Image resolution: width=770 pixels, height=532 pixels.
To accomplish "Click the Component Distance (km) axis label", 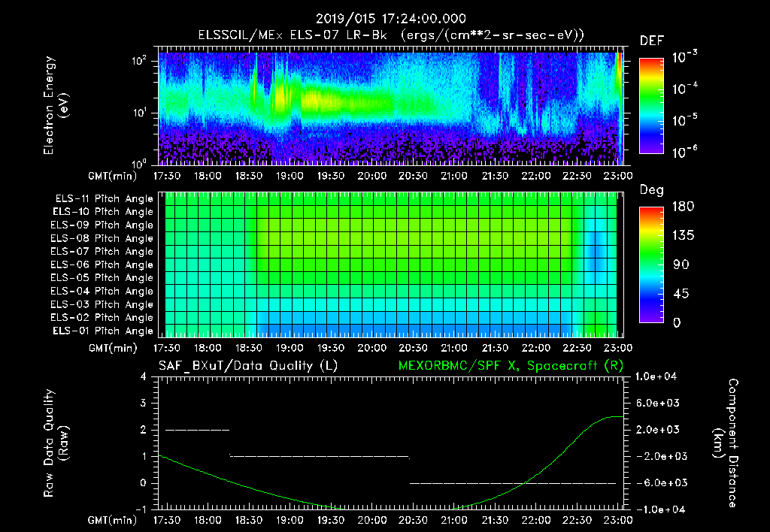I will coord(725,443).
